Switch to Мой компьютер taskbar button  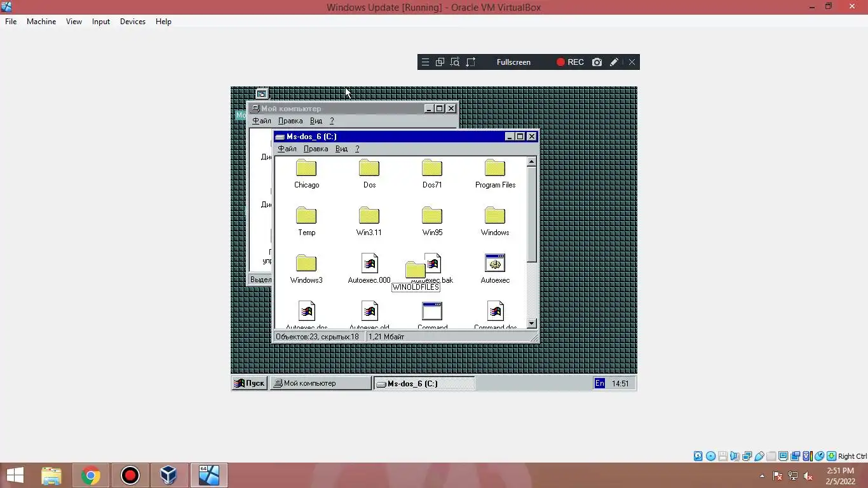pos(320,383)
